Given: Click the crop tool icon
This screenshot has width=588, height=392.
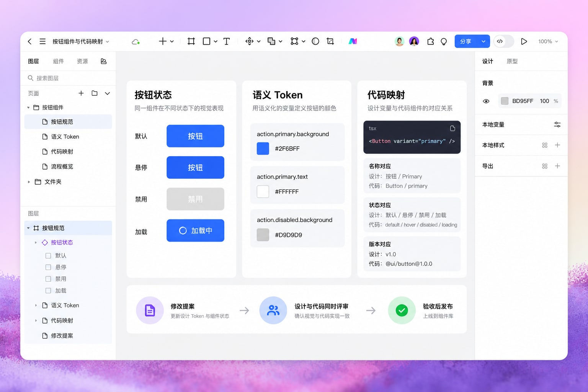Looking at the screenshot, I should click(330, 41).
